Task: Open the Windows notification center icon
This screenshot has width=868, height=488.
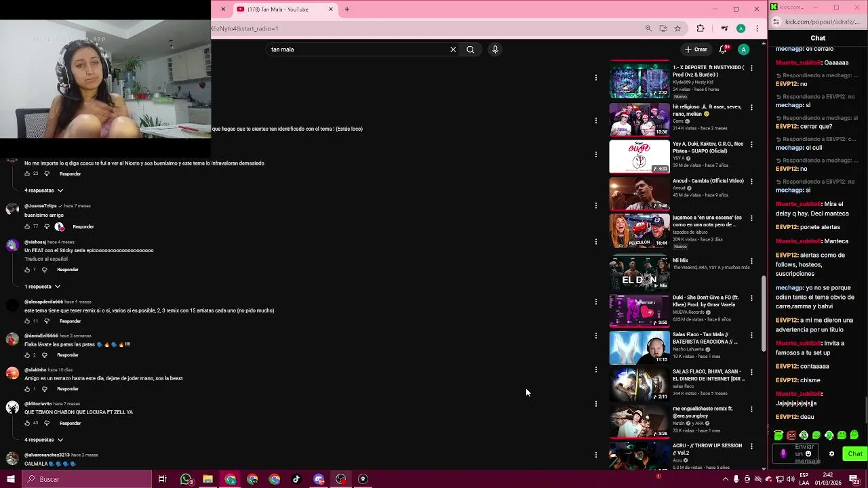Action: click(x=854, y=479)
